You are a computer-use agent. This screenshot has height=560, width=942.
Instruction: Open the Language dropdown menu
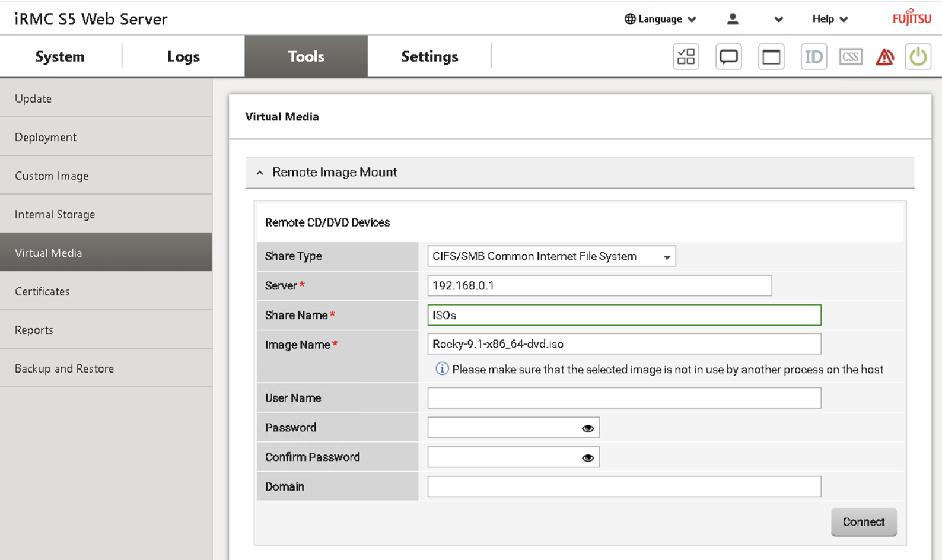coord(660,19)
